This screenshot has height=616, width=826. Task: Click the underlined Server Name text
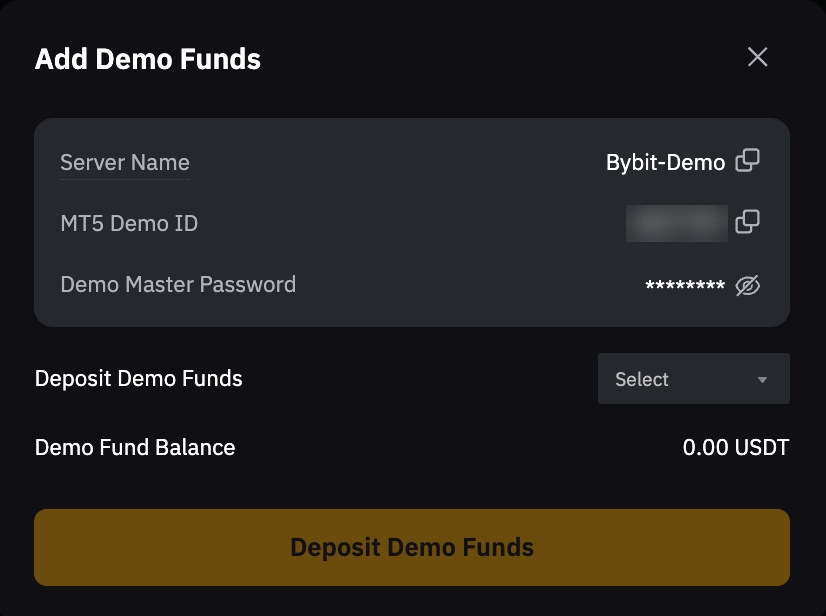(124, 162)
